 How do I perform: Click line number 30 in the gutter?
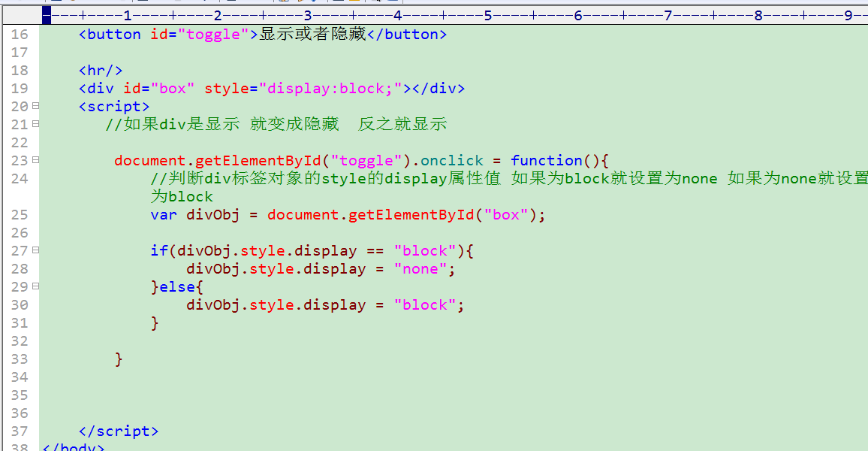pos(20,304)
